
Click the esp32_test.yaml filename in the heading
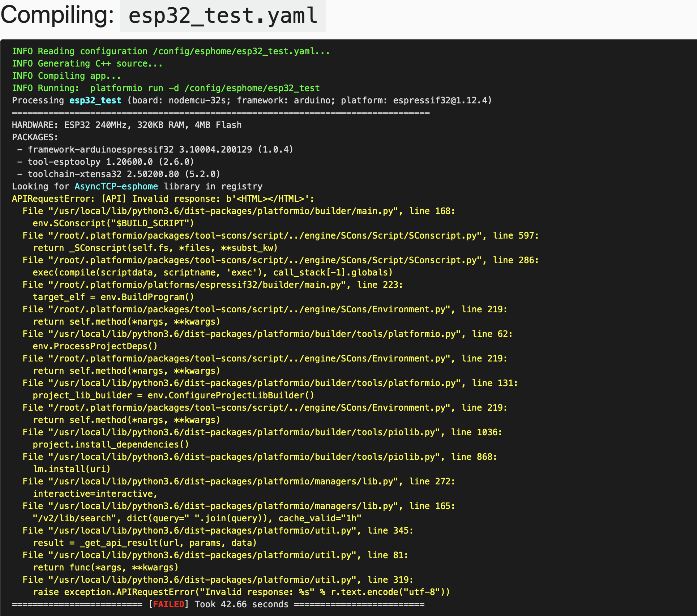[223, 16]
